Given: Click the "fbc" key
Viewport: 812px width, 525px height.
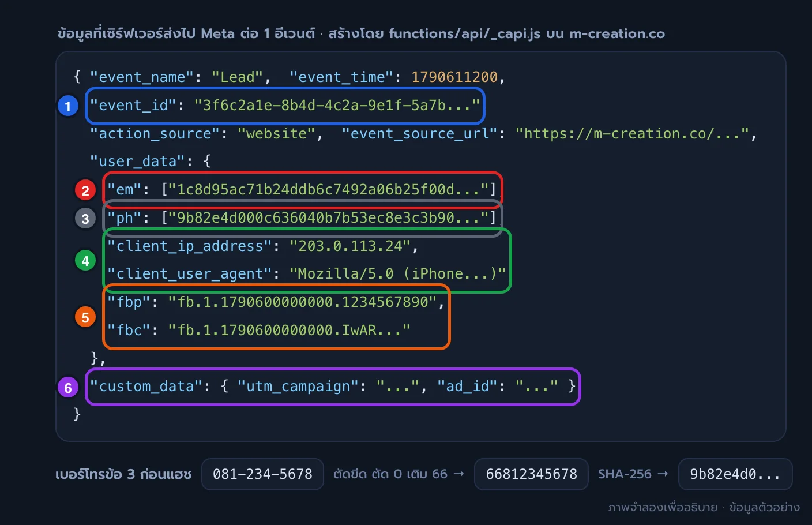Looking at the screenshot, I should (x=129, y=331).
